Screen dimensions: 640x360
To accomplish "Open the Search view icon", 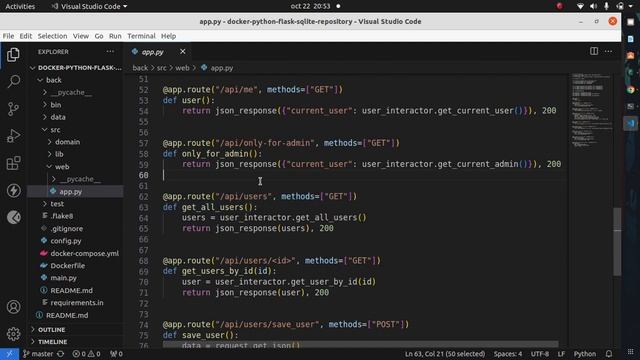I will (13, 82).
